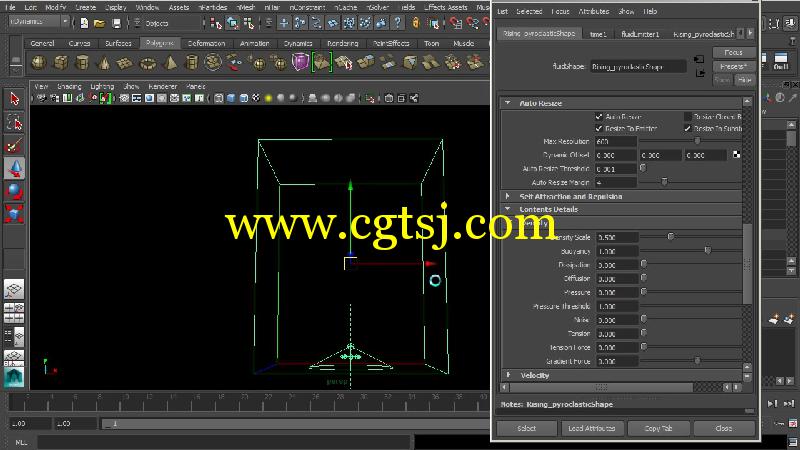
Task: Toggle the Resize In Substeps checkbox
Action: (x=688, y=129)
